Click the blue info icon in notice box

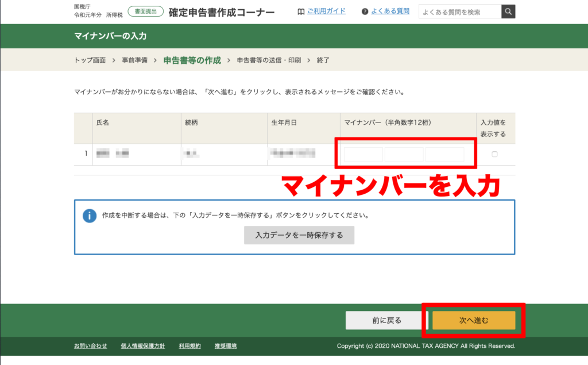tap(89, 216)
